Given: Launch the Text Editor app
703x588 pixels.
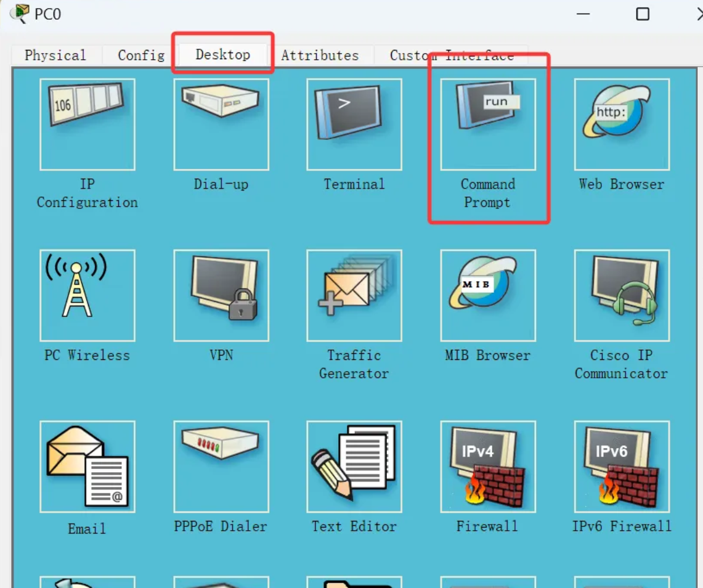Looking at the screenshot, I should pyautogui.click(x=354, y=467).
